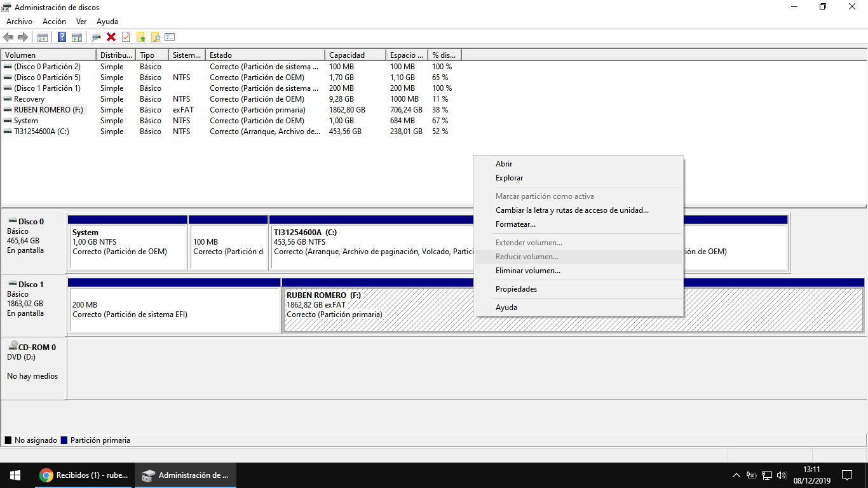The height and width of the screenshot is (488, 868).
Task: Open the Acción menu
Action: (54, 22)
